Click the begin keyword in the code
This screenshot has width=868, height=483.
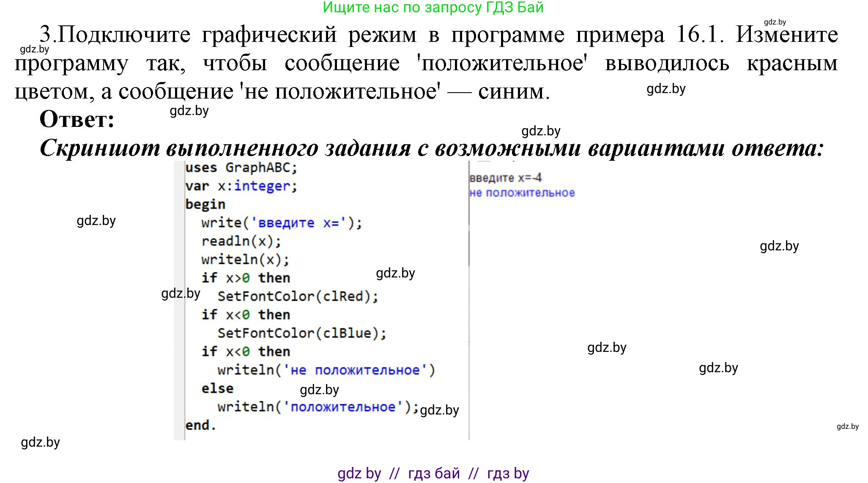[206, 204]
